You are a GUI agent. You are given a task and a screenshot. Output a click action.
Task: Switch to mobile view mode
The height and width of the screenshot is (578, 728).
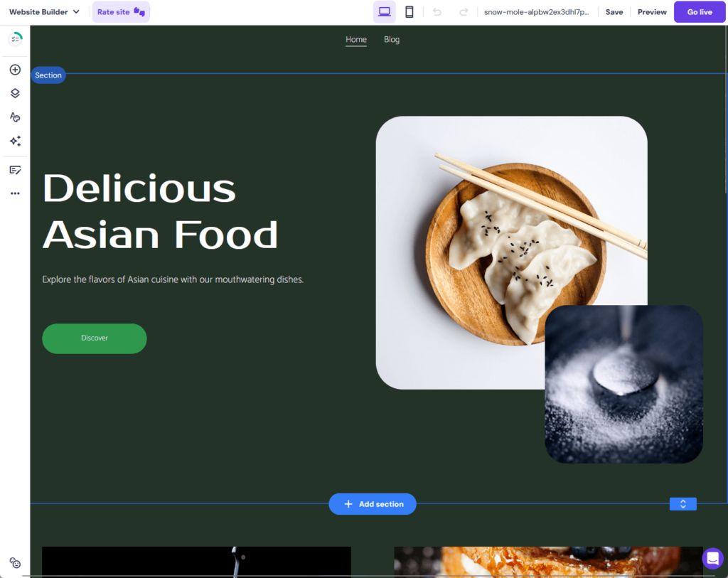click(x=409, y=12)
